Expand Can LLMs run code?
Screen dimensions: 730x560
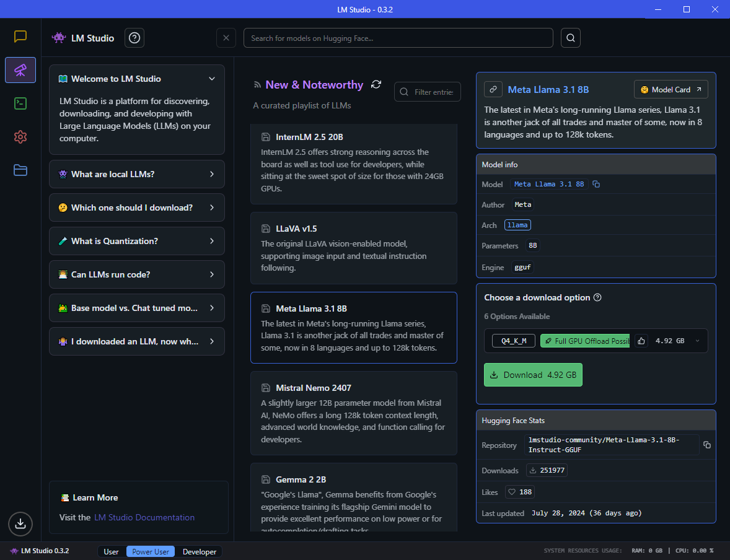point(137,274)
